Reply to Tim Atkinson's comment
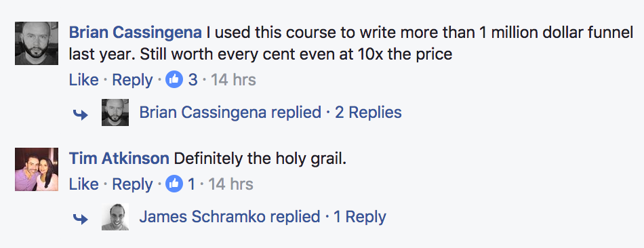This screenshot has height=248, width=644. click(132, 185)
